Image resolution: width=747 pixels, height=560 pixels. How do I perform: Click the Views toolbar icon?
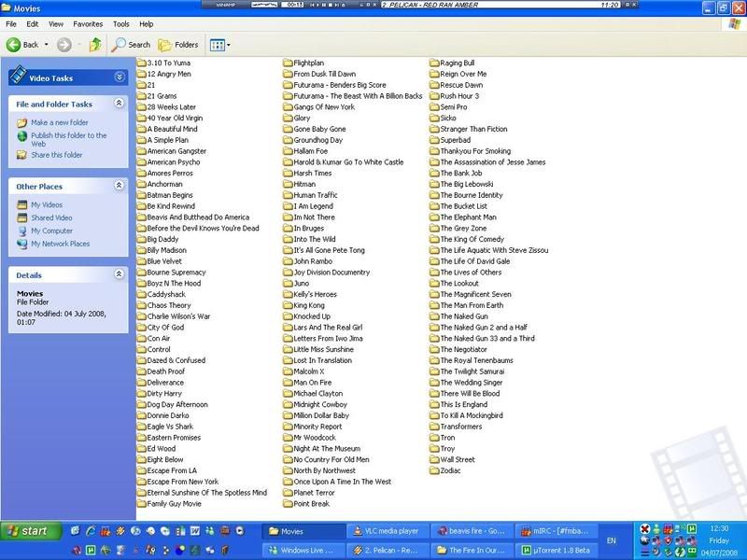coord(217,45)
